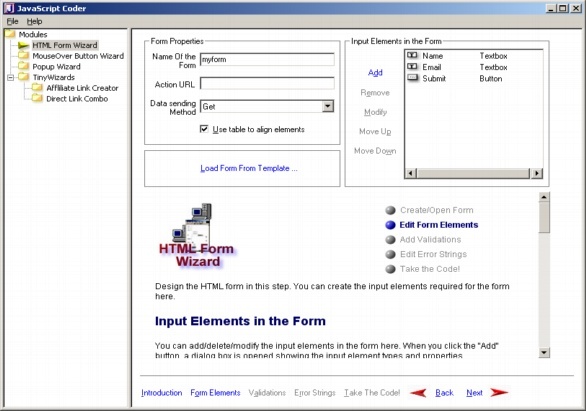Click the TinyWizards folder icon

tap(24, 77)
